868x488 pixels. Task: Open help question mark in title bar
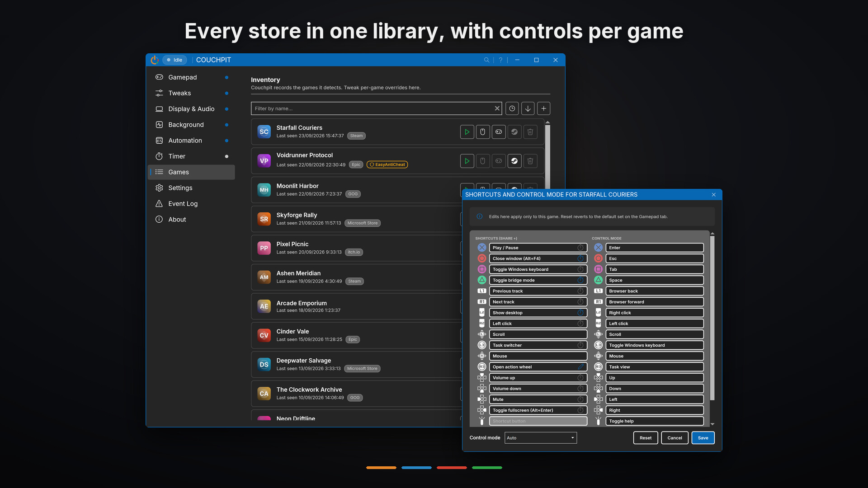coord(500,60)
